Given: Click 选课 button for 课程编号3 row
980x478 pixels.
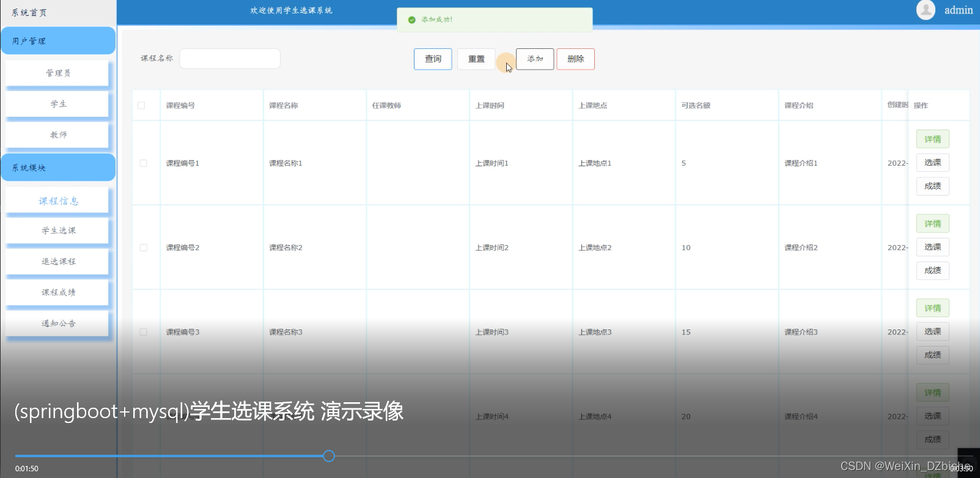Looking at the screenshot, I should 932,331.
